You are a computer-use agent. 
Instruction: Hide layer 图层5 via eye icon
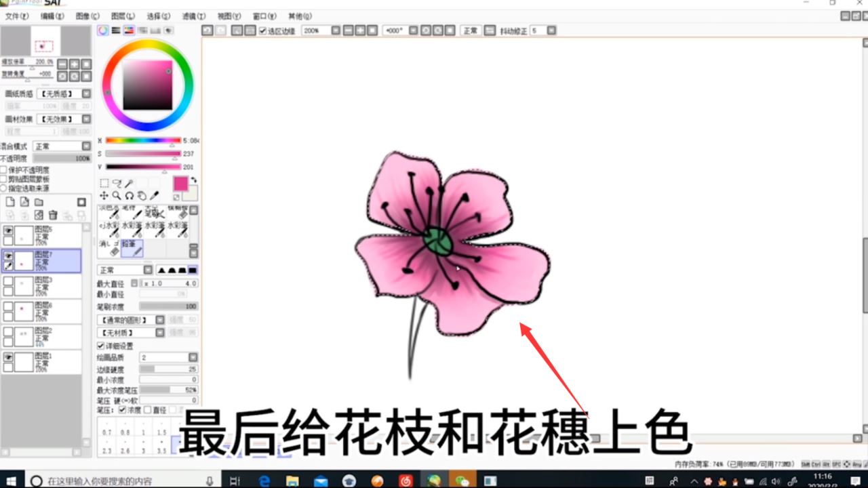pyautogui.click(x=8, y=230)
